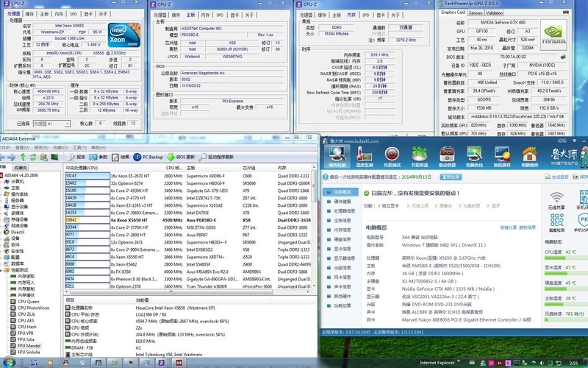The height and width of the screenshot is (368, 588).
Task: Open 节能降温 clover icon in Ludashi
Action: tap(419, 156)
